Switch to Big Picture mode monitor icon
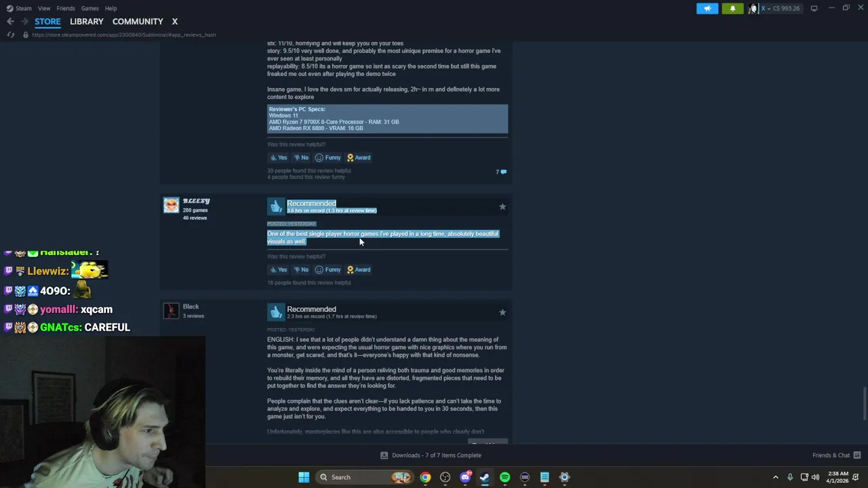This screenshot has height=488, width=868. 814,8
